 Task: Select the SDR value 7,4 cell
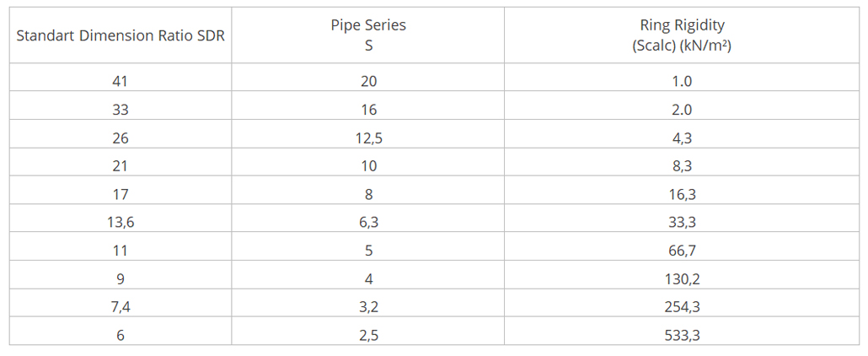click(x=121, y=306)
